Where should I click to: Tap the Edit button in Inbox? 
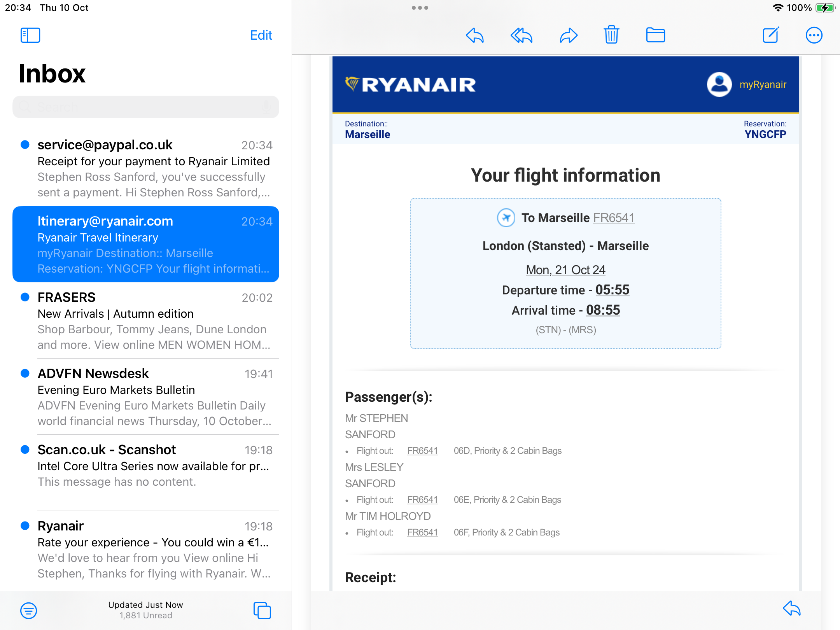261,35
